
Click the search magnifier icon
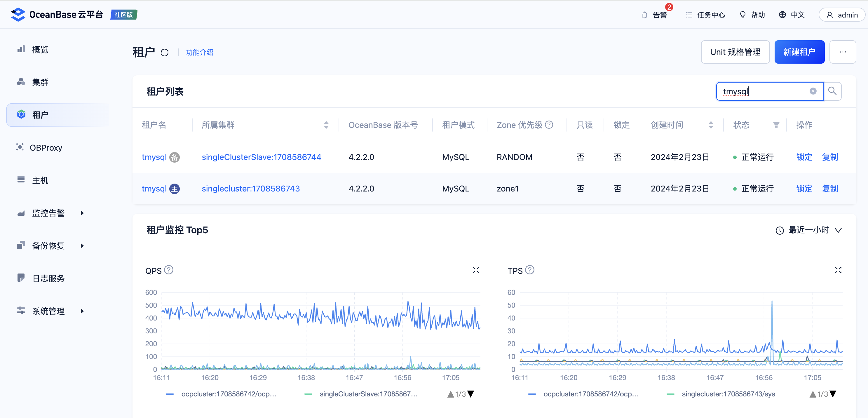click(x=832, y=91)
